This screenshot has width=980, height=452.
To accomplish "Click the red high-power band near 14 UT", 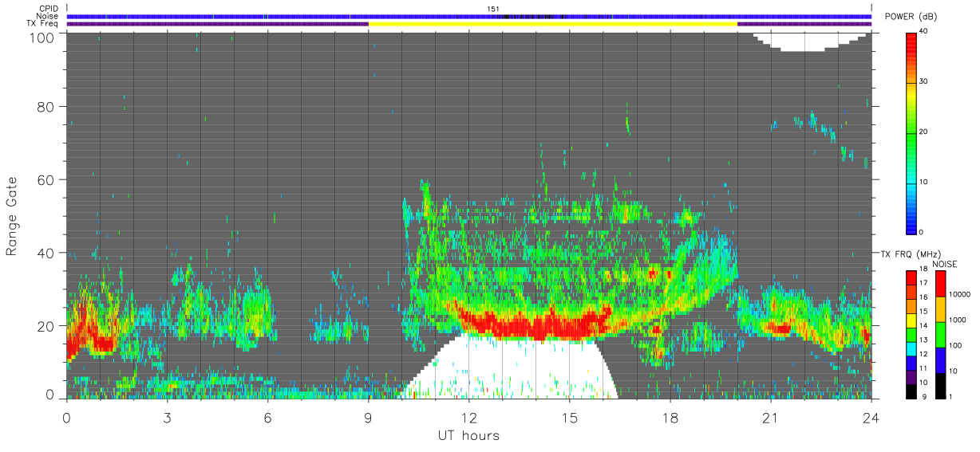I will point(535,324).
